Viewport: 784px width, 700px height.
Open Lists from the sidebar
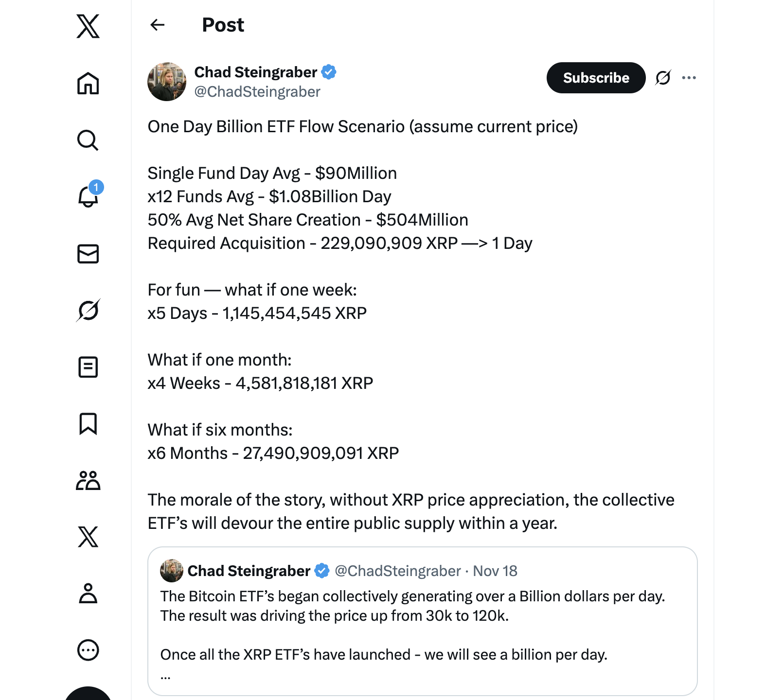[88, 367]
